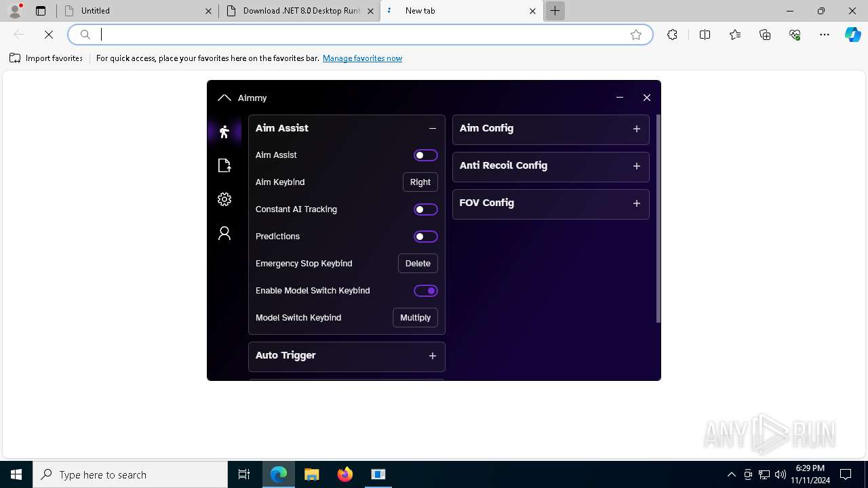Open Copilot in Edge
Viewport: 868px width, 488px height.
(x=853, y=35)
